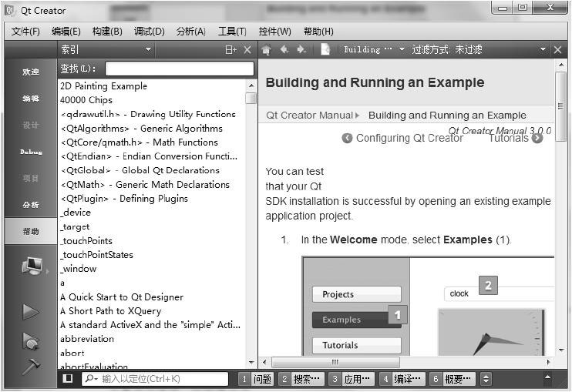Viewport: 572px width, 392px height.
Task: Open the 调试(D) menu
Action: (150, 32)
